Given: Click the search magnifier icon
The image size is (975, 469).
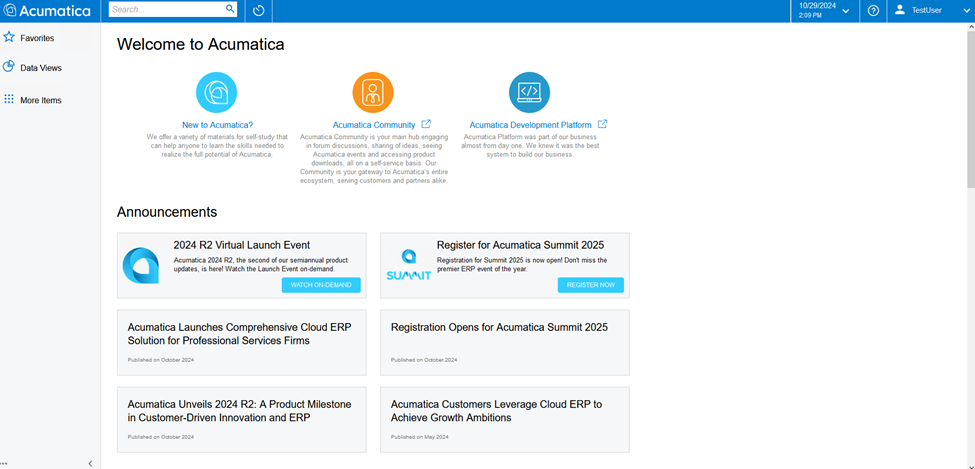Looking at the screenshot, I should click(229, 9).
